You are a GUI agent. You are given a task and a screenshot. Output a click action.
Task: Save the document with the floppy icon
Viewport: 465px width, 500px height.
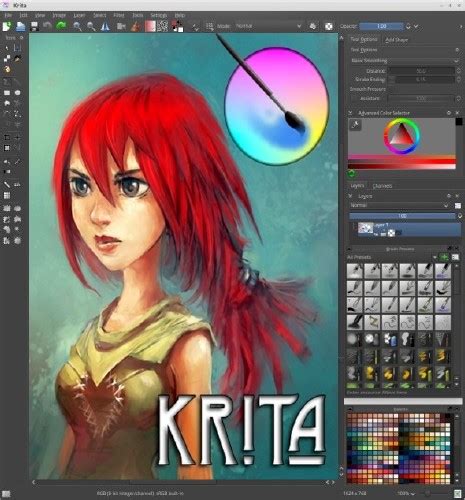34,26
